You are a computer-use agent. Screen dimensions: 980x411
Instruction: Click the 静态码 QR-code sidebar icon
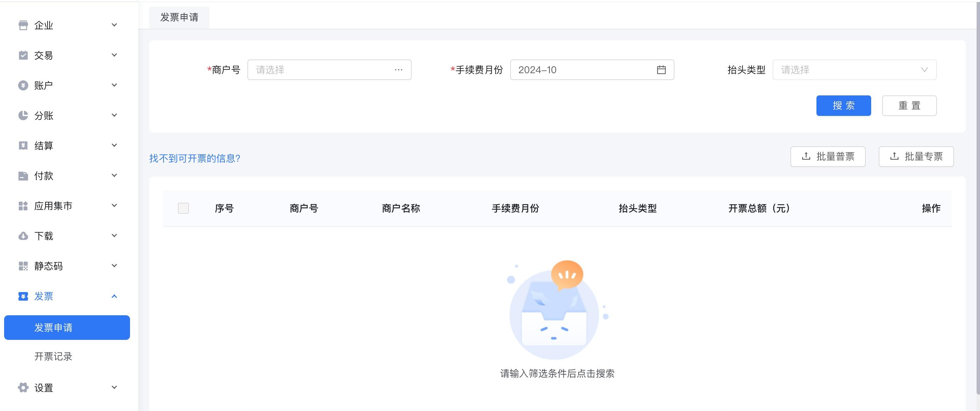23,266
